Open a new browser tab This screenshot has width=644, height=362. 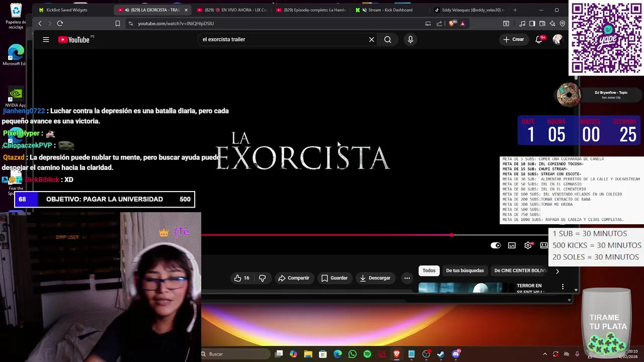pos(515,10)
